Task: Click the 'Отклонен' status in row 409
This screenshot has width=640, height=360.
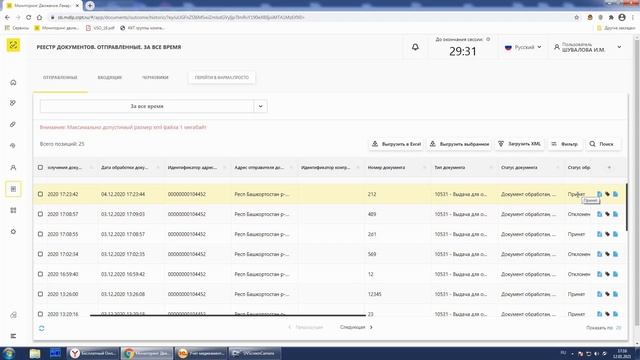Action: pos(578,214)
